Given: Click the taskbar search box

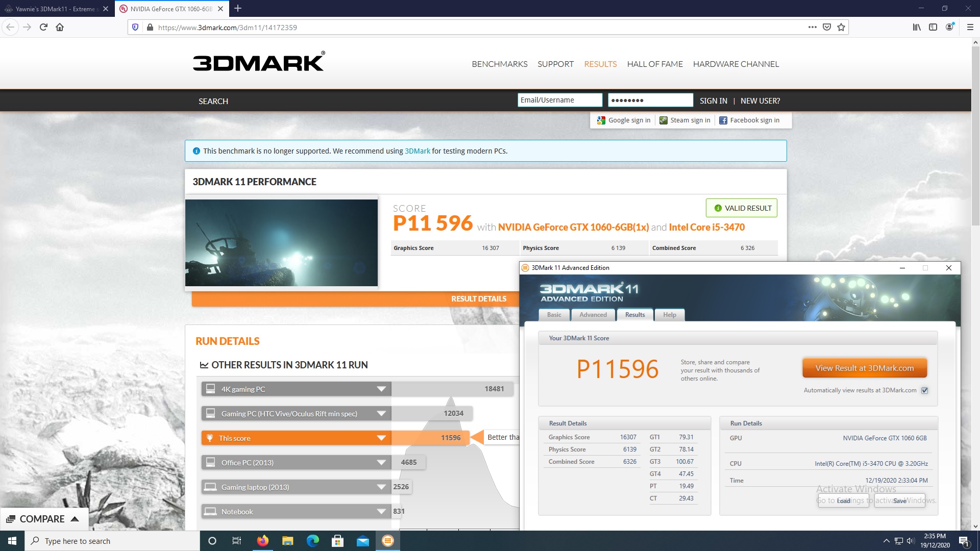Looking at the screenshot, I should (112, 541).
